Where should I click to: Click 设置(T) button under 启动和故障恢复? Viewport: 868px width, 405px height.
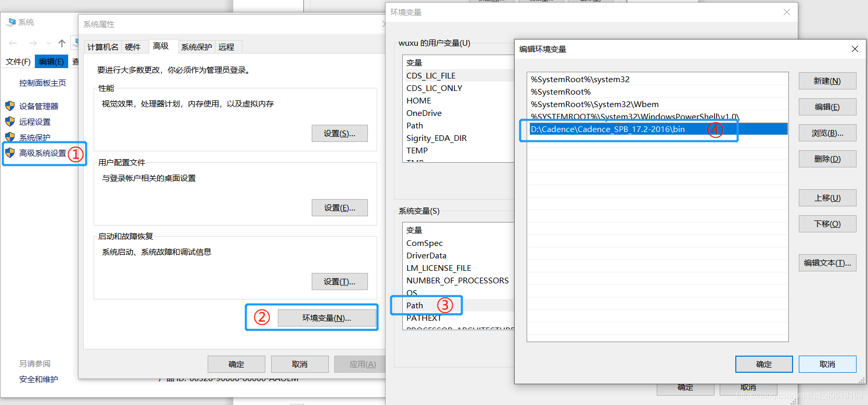[339, 282]
